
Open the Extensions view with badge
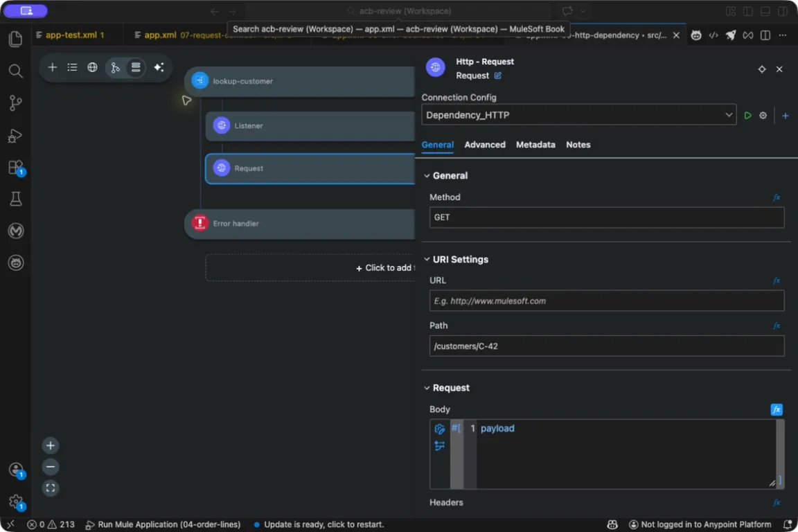click(x=16, y=168)
